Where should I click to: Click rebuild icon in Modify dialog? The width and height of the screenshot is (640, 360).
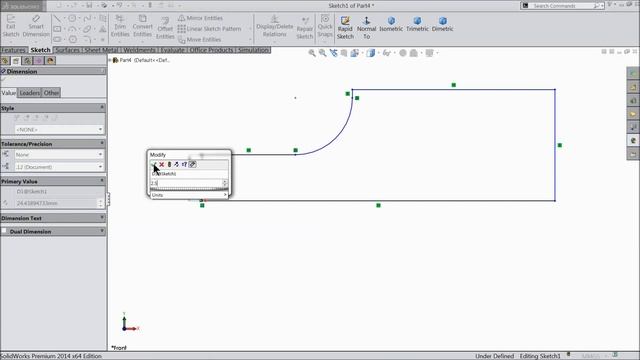pos(169,164)
